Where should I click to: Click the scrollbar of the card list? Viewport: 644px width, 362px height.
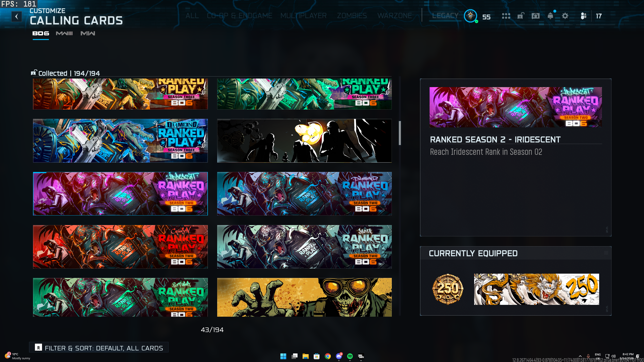400,133
